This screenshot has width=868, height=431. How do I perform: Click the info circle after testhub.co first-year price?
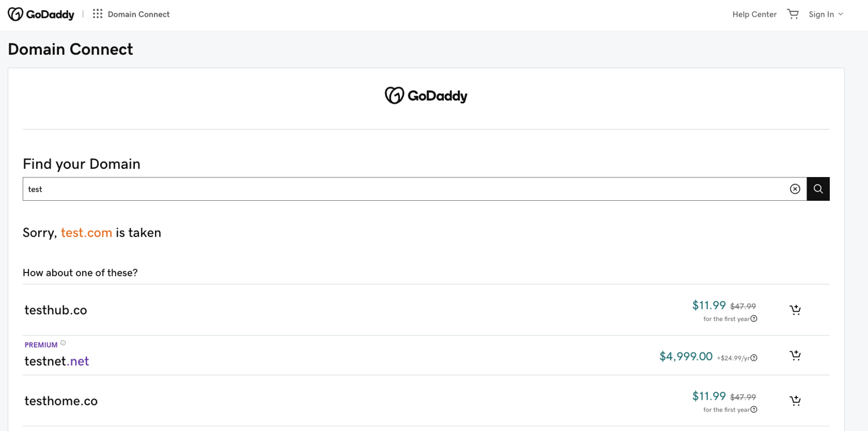[x=754, y=318]
